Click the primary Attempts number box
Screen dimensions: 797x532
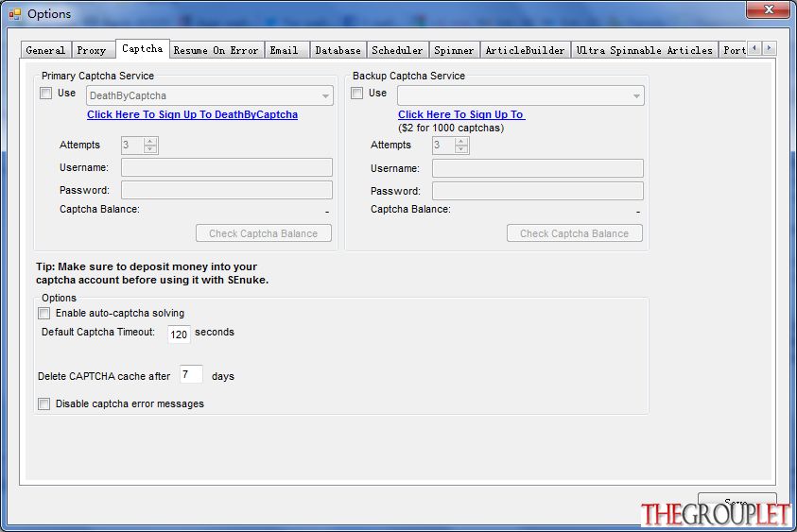click(132, 146)
